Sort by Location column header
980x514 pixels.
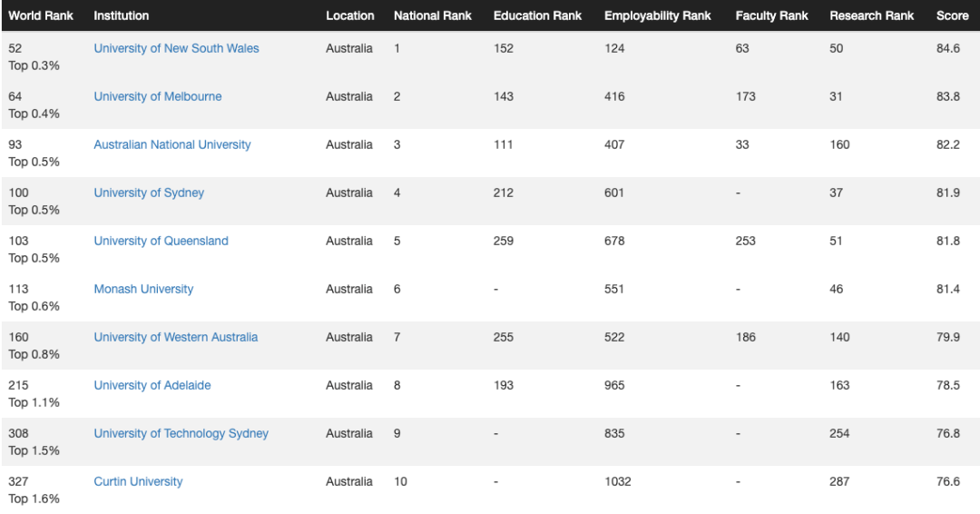(x=350, y=15)
